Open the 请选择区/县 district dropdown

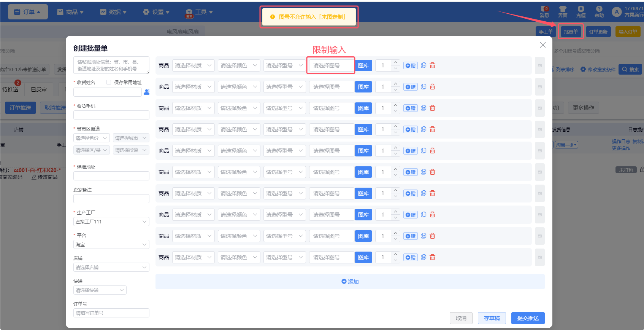tap(92, 150)
